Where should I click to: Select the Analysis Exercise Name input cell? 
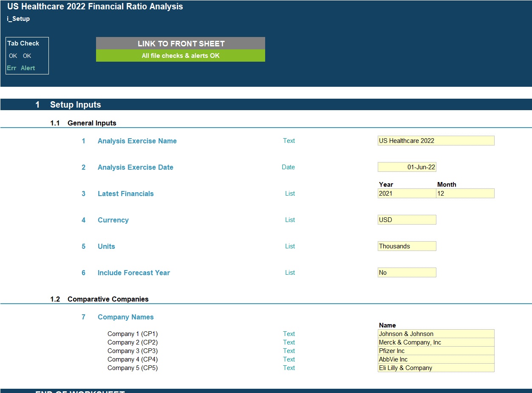pyautogui.click(x=436, y=141)
